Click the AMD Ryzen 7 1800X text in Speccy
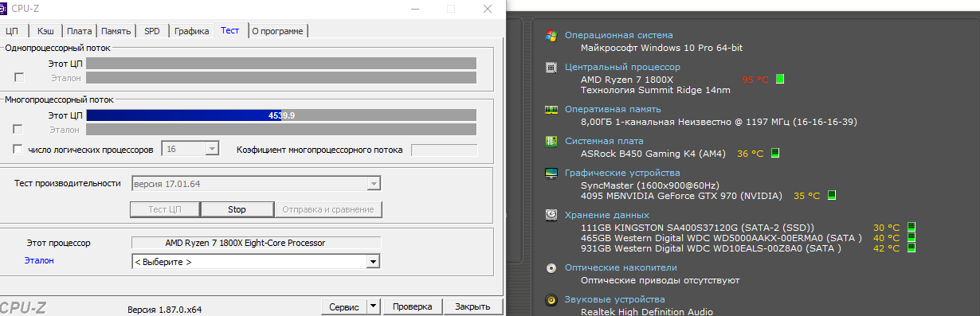Viewport: 980px width, 316px height. (x=627, y=80)
